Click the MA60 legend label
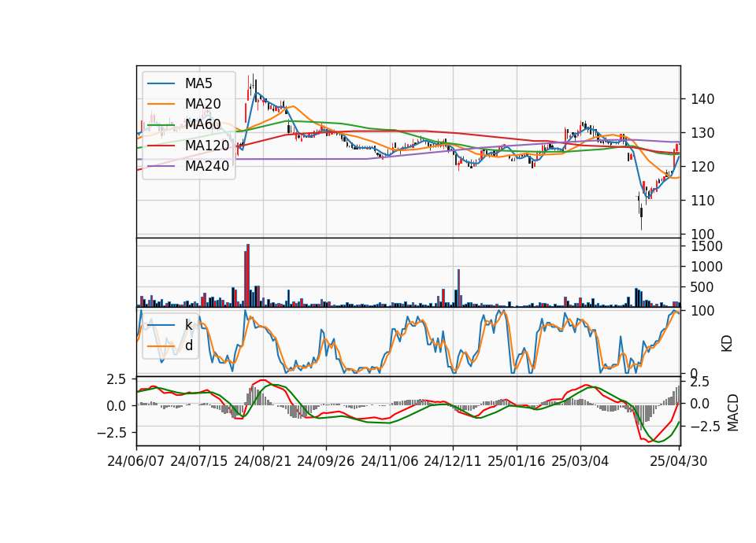This screenshot has height=543, width=756. 202,124
